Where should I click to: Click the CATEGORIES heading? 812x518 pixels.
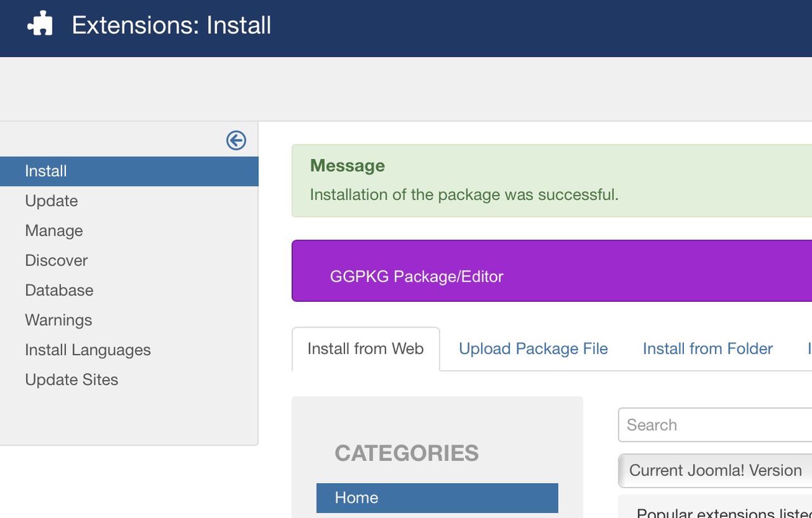(x=407, y=453)
